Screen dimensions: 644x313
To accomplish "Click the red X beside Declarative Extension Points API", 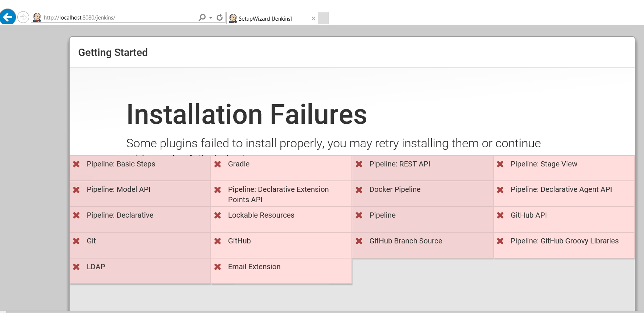I will click(218, 190).
